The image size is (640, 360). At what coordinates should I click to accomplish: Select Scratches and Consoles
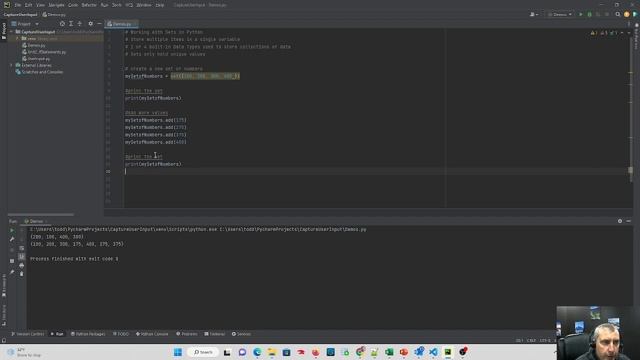pos(39,72)
